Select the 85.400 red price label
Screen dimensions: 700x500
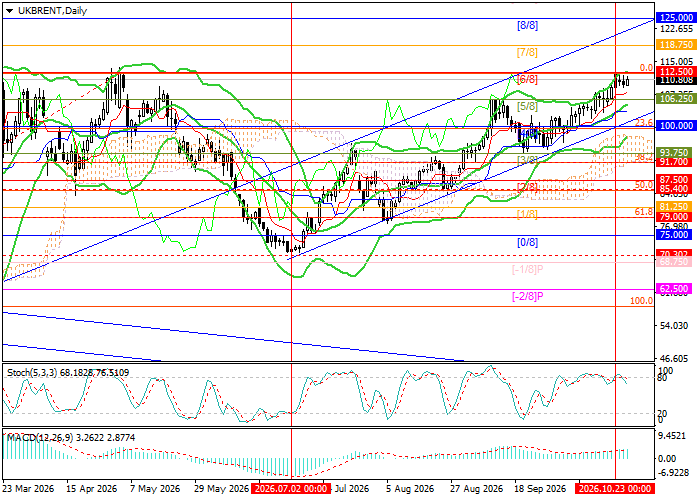pyautogui.click(x=676, y=189)
